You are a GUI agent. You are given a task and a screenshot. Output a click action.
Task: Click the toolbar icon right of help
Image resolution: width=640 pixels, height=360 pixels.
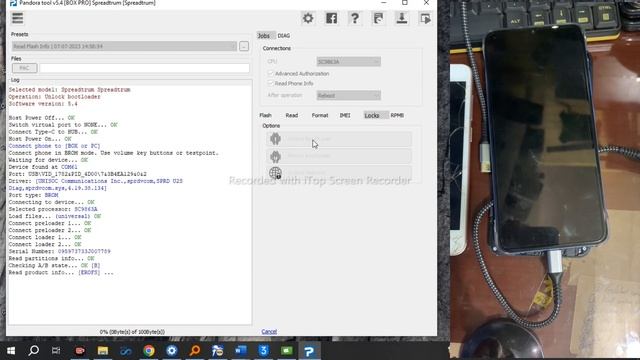[378, 18]
